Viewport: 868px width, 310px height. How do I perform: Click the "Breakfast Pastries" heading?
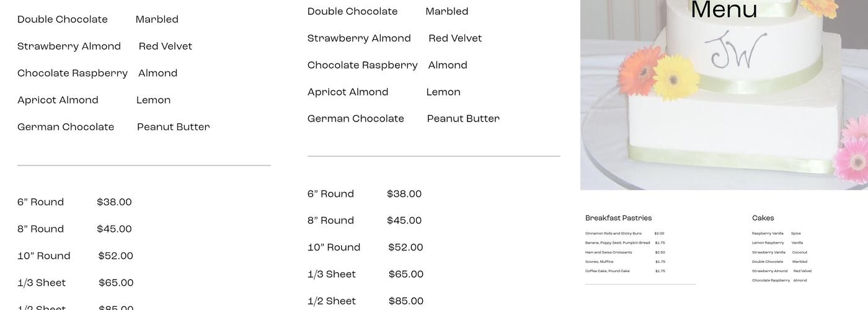click(x=618, y=218)
